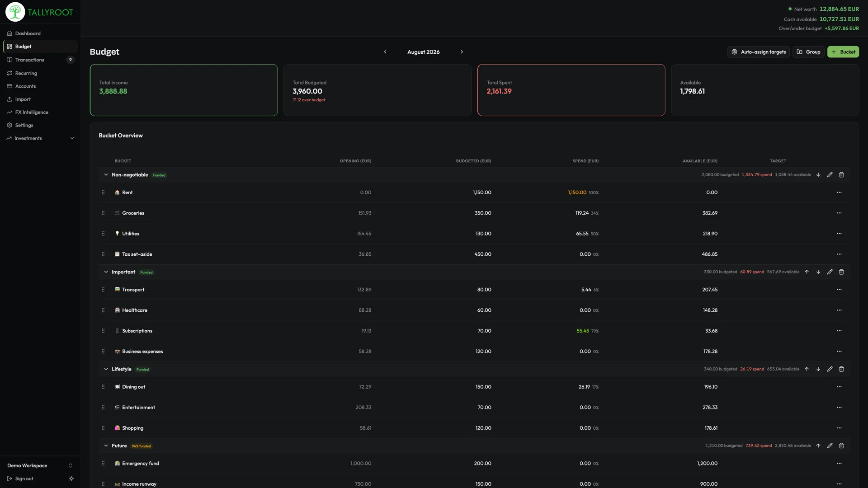Collapse the Lifestyle group

pos(106,369)
